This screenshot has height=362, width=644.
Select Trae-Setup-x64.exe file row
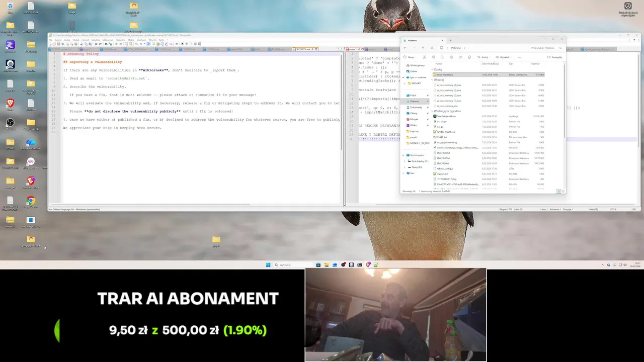[488, 116]
